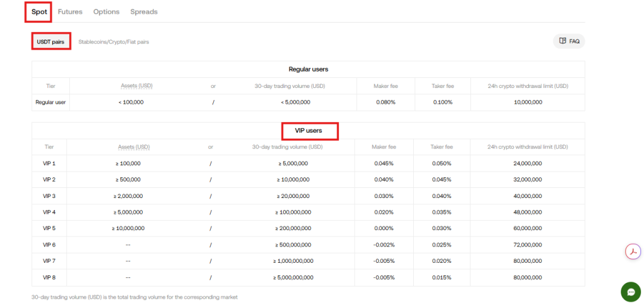Click VIP table Maker fee column header
Screen dimensions: 644x303
pos(384,146)
